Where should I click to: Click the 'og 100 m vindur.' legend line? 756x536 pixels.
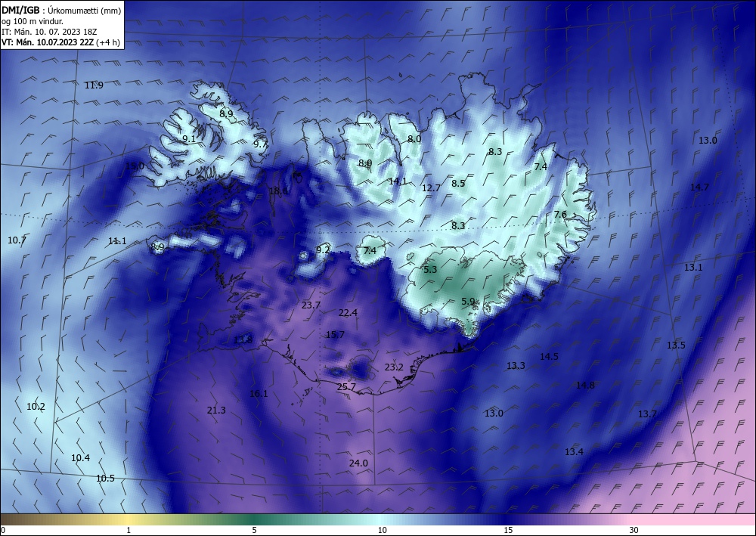tap(33, 21)
